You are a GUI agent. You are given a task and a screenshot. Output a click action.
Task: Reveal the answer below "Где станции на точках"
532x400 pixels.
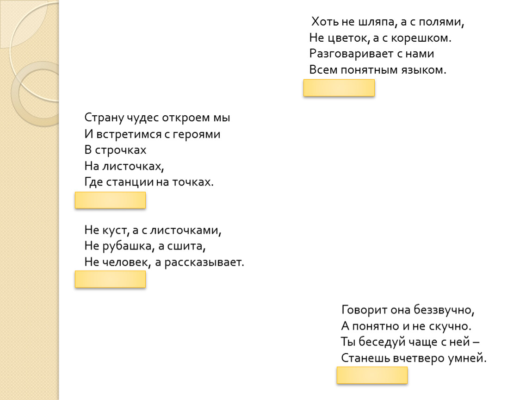(110, 200)
